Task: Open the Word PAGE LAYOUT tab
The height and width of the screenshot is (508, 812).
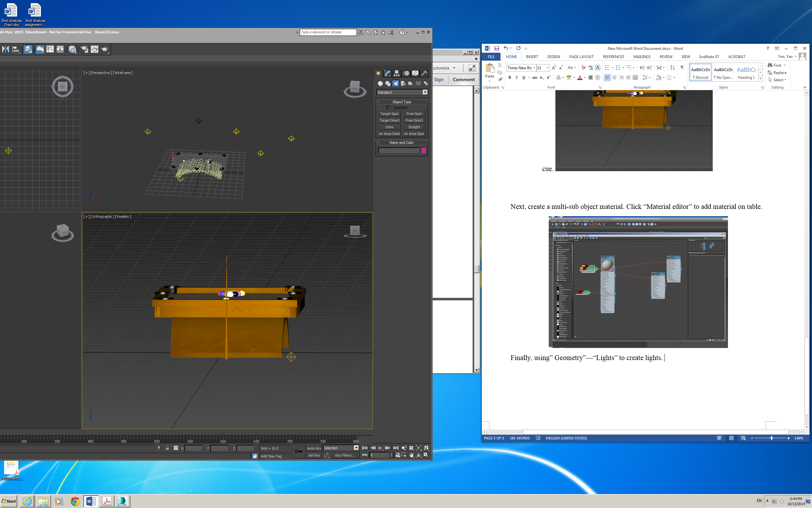Action: 581,57
